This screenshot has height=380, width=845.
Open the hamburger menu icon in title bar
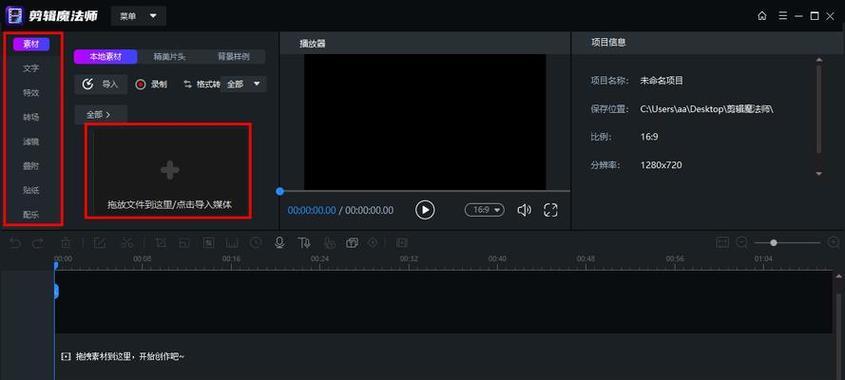(782, 16)
